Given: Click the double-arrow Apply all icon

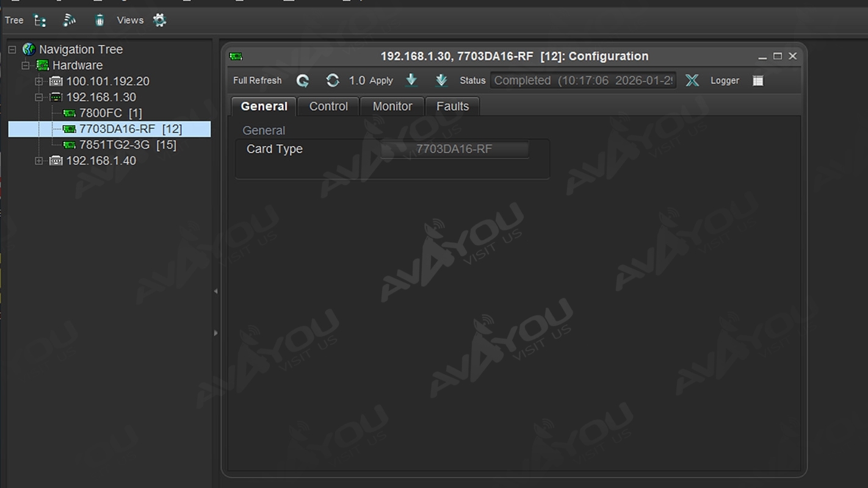Looking at the screenshot, I should [x=441, y=81].
